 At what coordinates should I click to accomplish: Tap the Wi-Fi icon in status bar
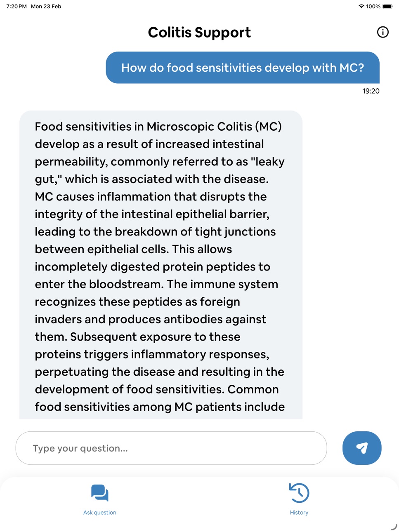pyautogui.click(x=361, y=7)
